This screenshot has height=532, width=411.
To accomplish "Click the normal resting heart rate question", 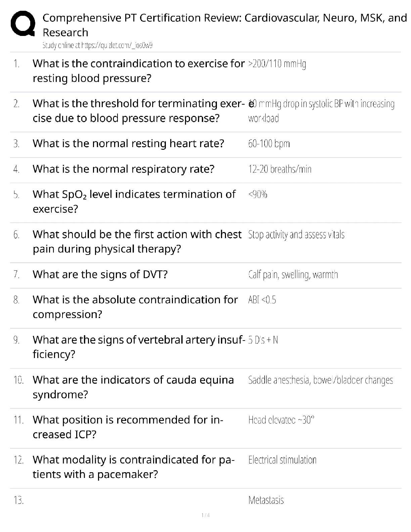I will (x=128, y=143).
